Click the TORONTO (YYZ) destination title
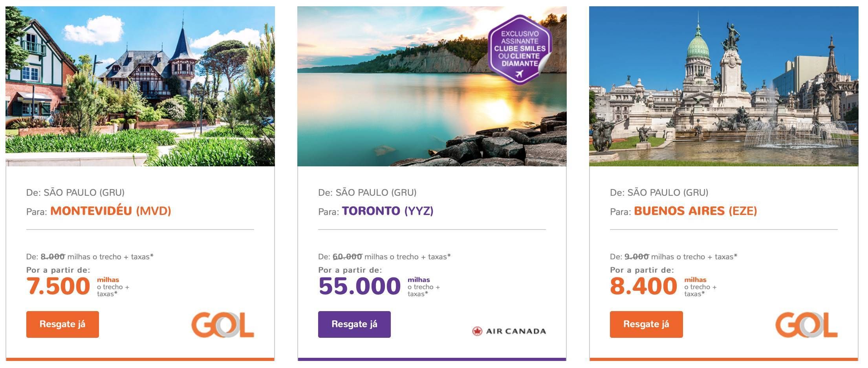 tap(388, 211)
